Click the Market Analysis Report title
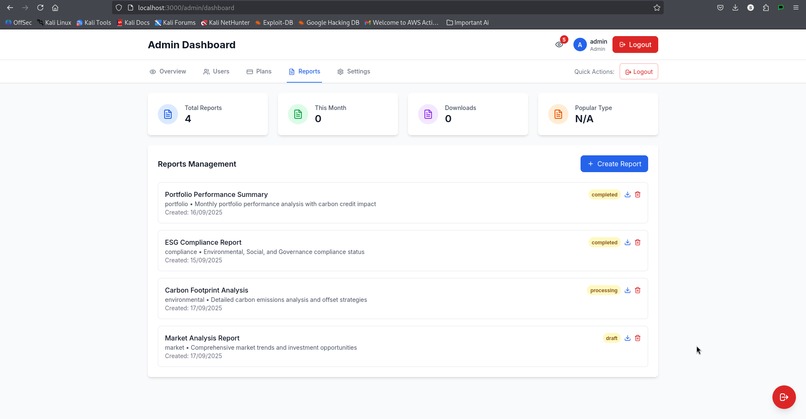Image resolution: width=806 pixels, height=419 pixels. pyautogui.click(x=202, y=338)
